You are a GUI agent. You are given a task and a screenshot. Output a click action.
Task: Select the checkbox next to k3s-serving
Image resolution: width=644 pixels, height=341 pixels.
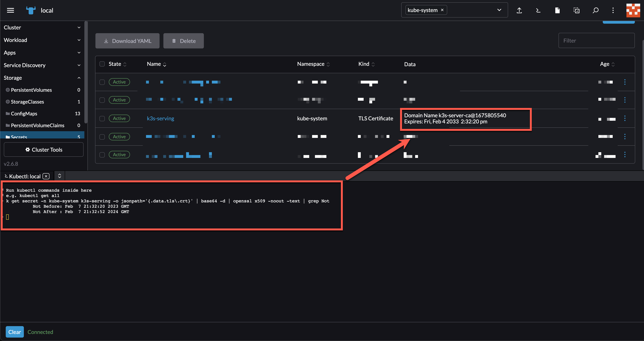[x=102, y=119]
